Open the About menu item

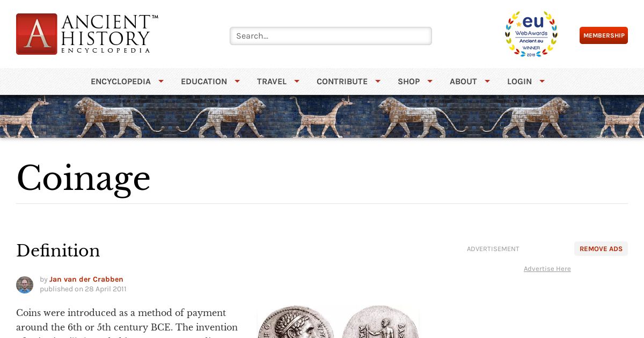coord(463,82)
